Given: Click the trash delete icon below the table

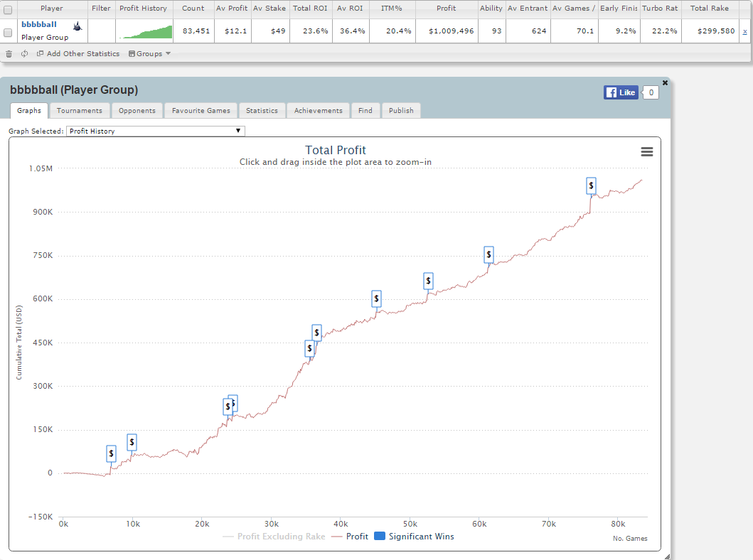Looking at the screenshot, I should [9, 54].
